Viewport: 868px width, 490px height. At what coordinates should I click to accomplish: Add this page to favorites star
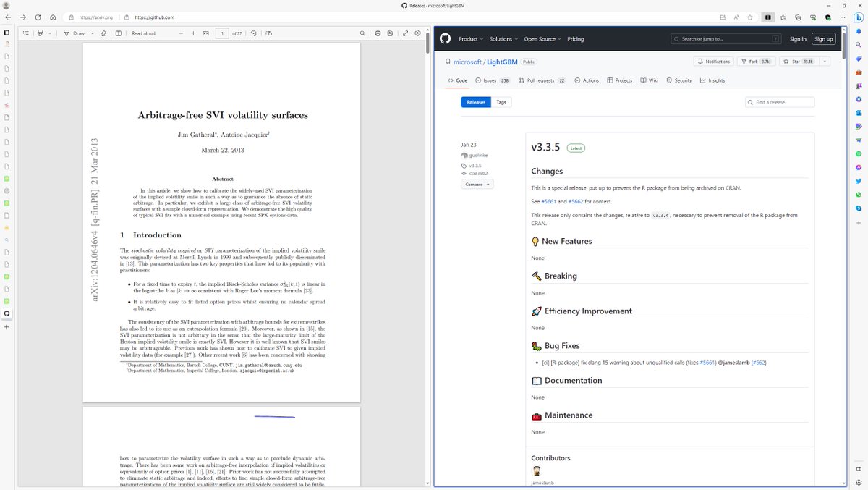tap(750, 17)
